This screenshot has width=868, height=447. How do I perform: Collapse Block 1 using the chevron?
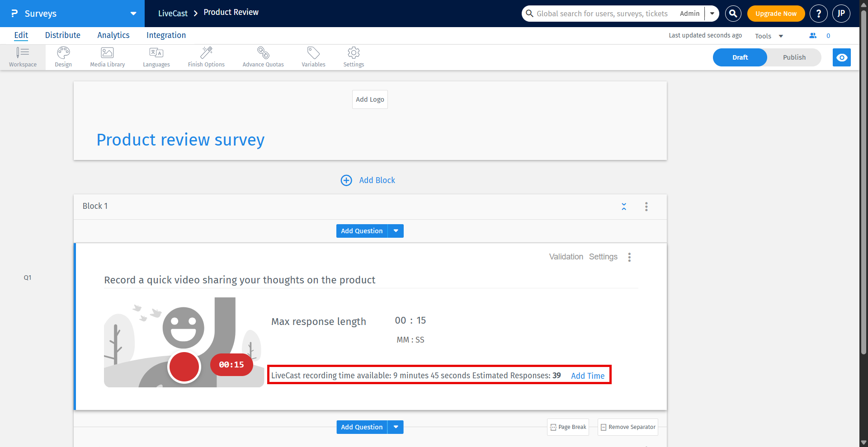point(624,206)
